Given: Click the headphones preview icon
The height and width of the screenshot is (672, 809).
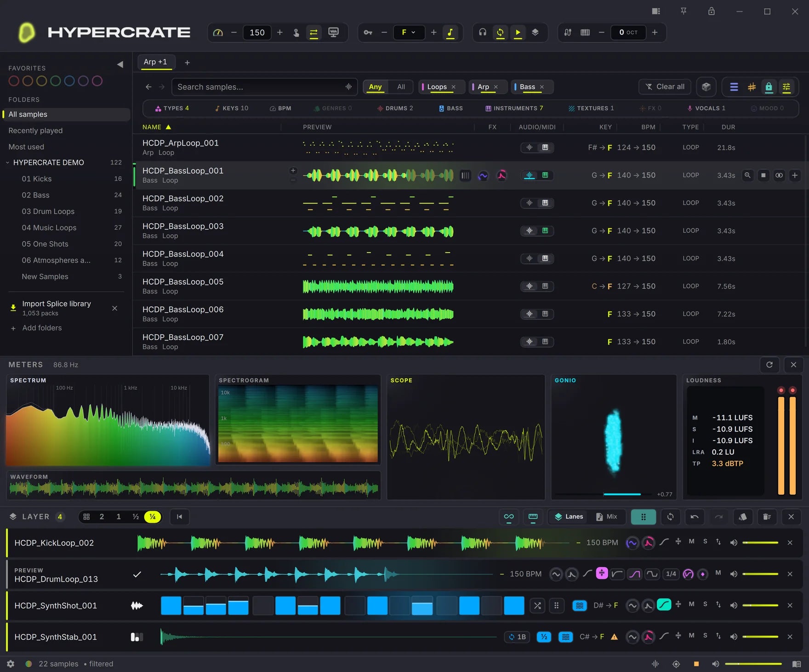Looking at the screenshot, I should coord(482,32).
